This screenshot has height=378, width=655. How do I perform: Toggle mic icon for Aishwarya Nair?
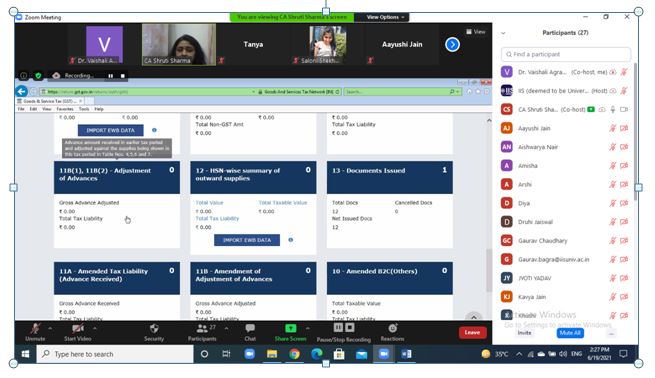612,147
